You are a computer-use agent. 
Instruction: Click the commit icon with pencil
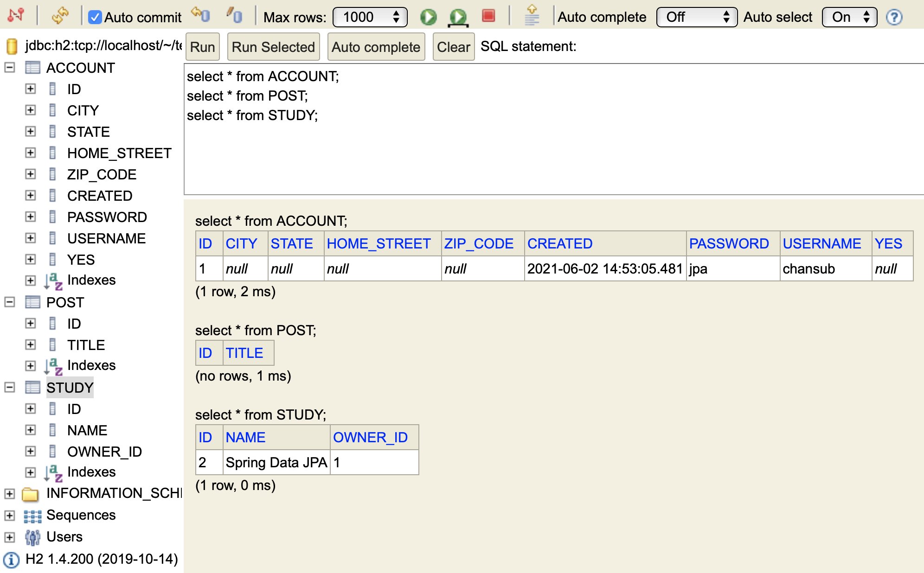(x=234, y=16)
